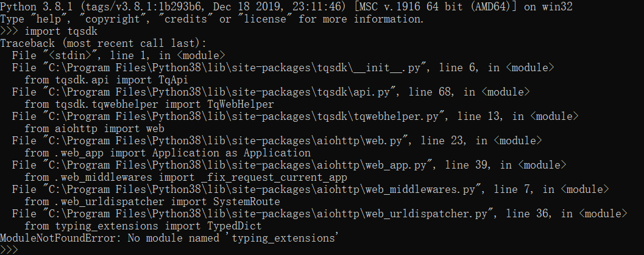Click 'from tqsdk.api import TqApi' line
This screenshot has height=255, width=644.
click(x=107, y=80)
